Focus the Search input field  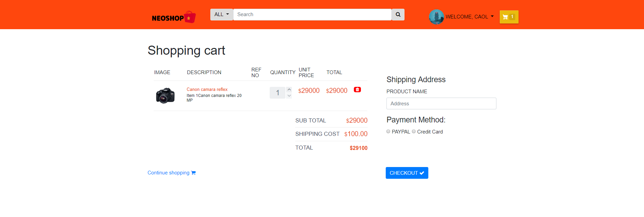pos(312,14)
